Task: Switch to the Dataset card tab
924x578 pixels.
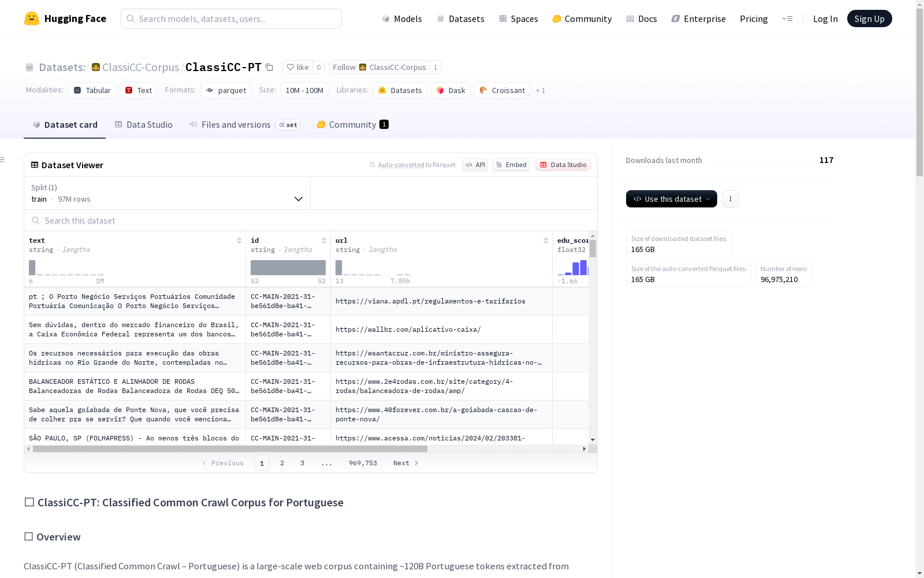Action: point(65,125)
